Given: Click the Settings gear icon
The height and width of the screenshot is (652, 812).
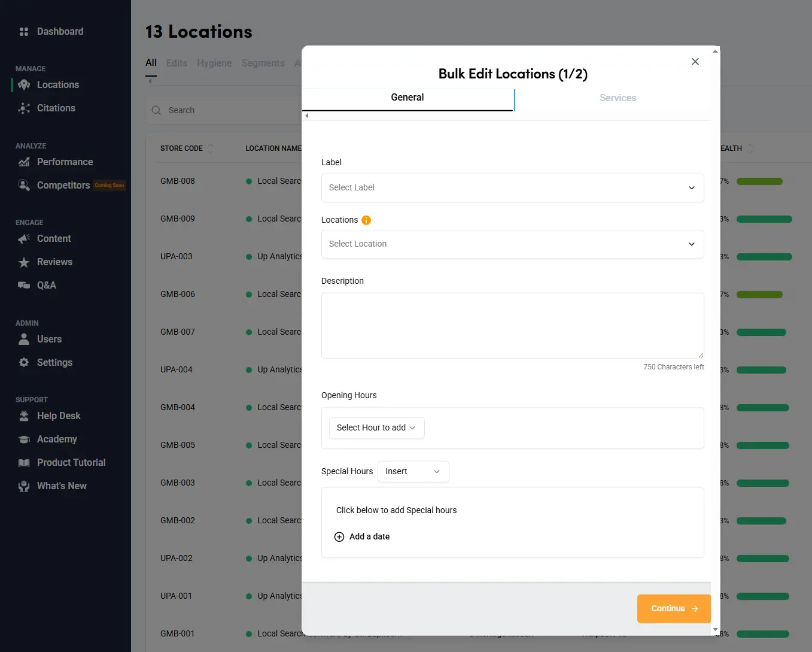Looking at the screenshot, I should point(24,363).
